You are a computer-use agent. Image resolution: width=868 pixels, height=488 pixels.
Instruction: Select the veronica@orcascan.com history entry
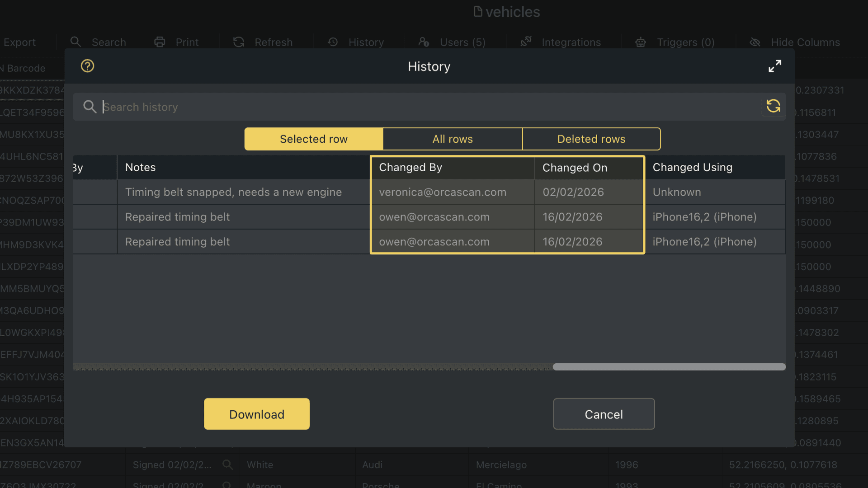pyautogui.click(x=443, y=192)
